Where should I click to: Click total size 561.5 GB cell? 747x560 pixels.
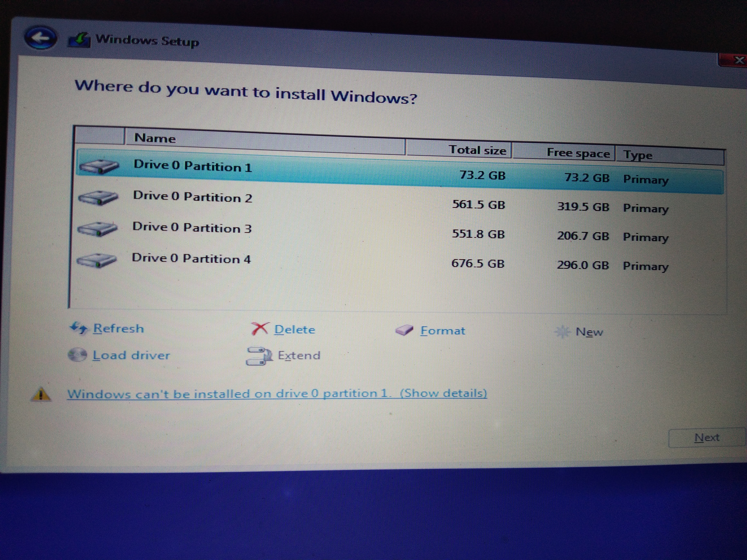[479, 204]
